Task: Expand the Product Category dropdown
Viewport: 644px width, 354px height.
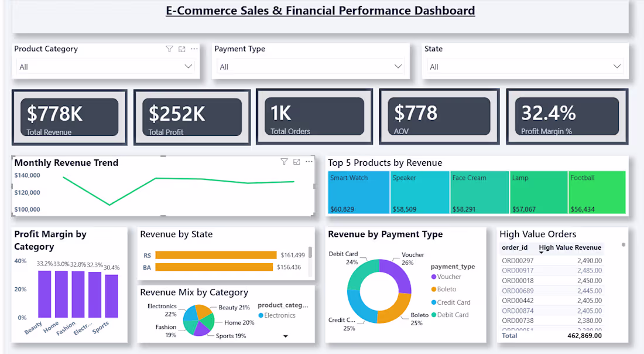Action: (188, 67)
